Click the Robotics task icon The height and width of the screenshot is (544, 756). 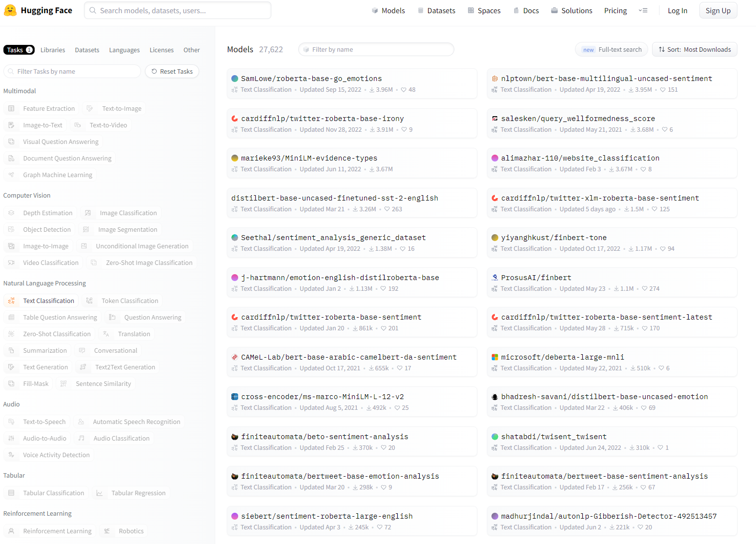pyautogui.click(x=107, y=531)
